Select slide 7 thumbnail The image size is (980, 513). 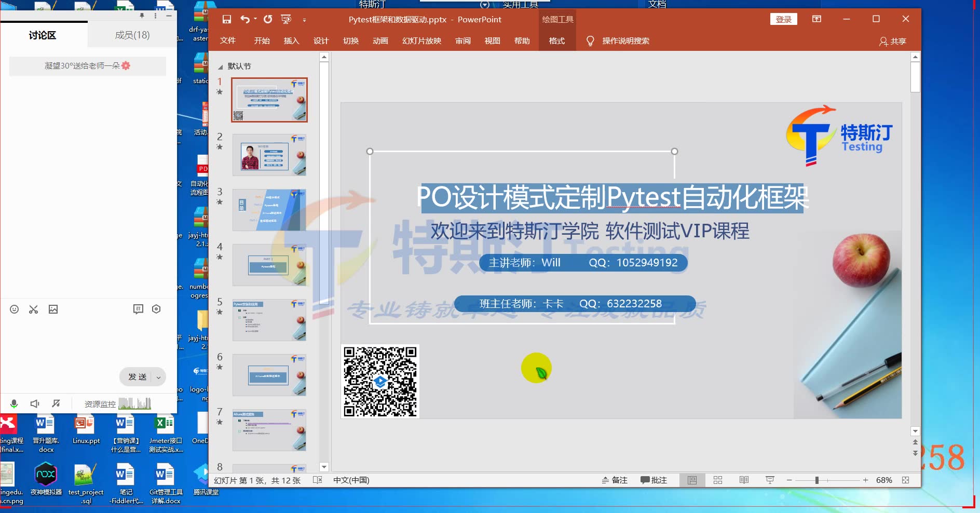tap(269, 430)
